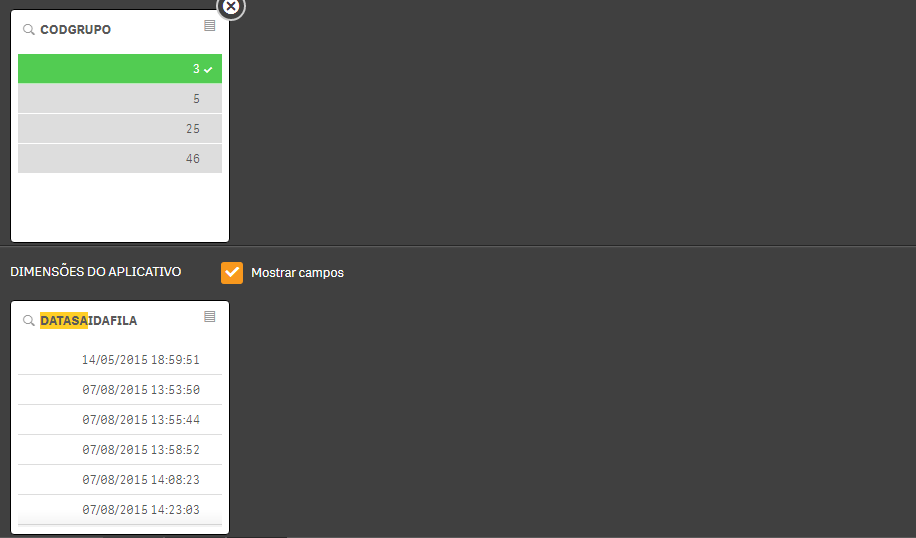Click the checkmark on selected value 3
916x538 pixels.
coord(208,70)
